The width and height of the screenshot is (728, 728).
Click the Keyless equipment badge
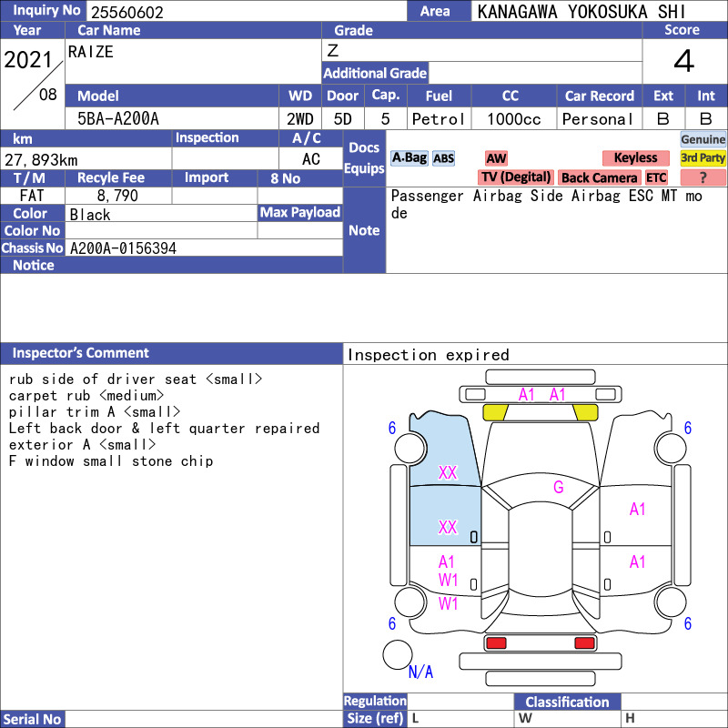tap(634, 158)
